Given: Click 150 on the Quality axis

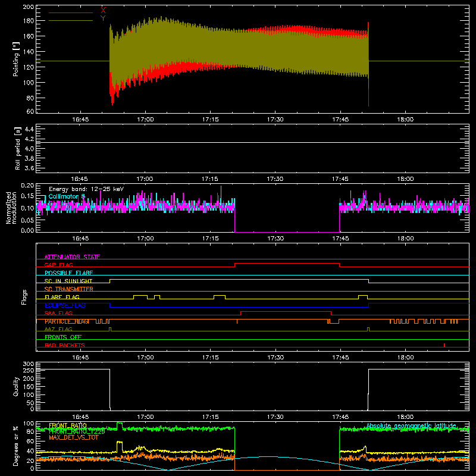Looking at the screenshot, I should click(28, 387).
